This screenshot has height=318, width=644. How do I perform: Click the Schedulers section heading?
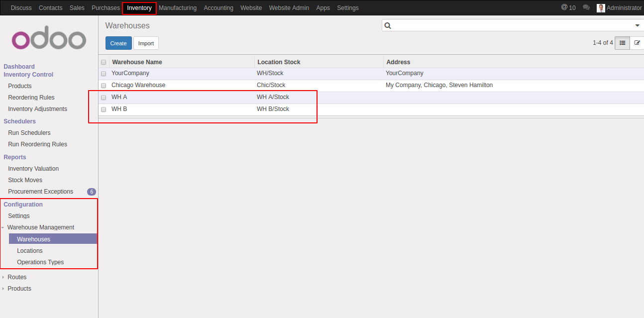coord(20,121)
